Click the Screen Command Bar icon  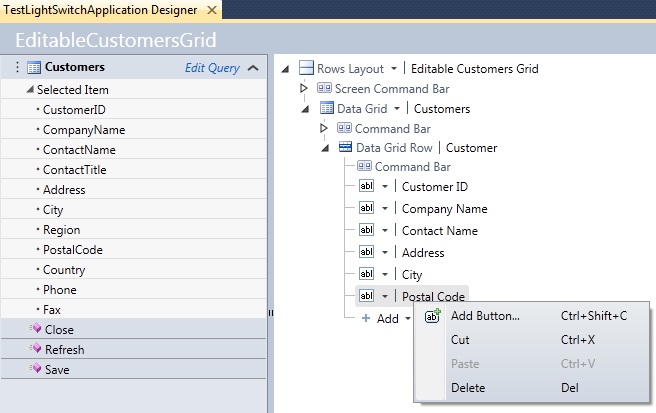tap(325, 89)
